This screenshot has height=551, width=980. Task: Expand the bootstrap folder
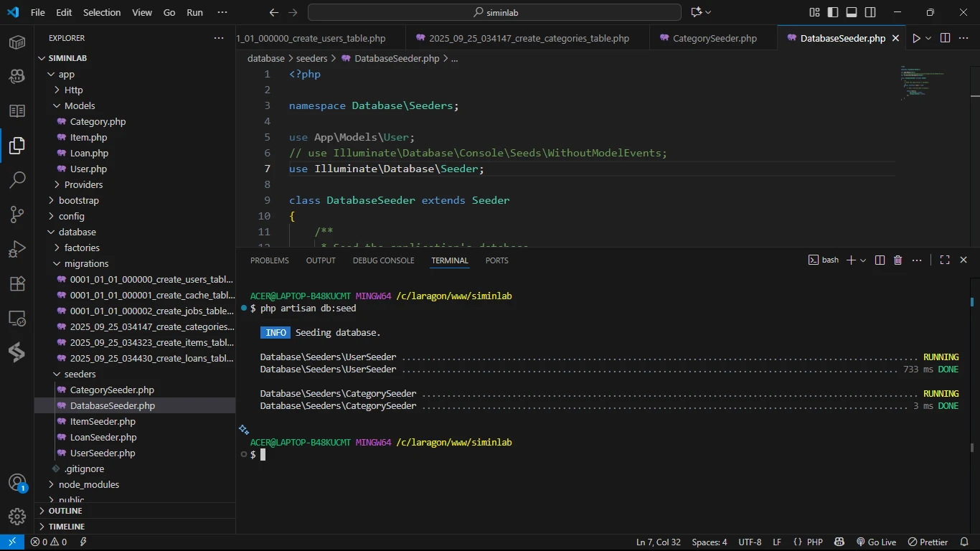(x=79, y=200)
